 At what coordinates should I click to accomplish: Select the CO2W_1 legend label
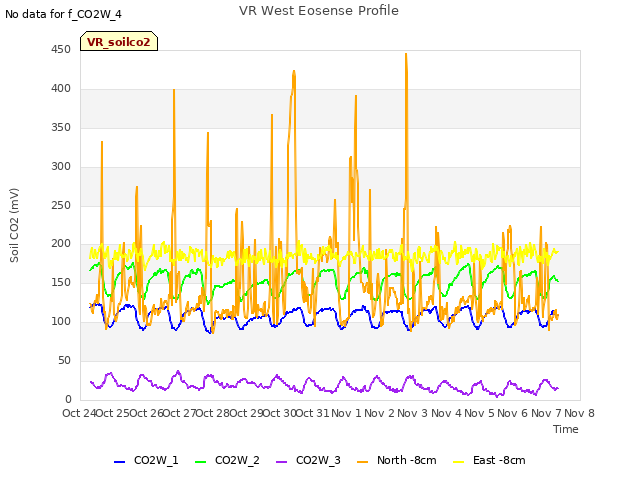point(156,461)
